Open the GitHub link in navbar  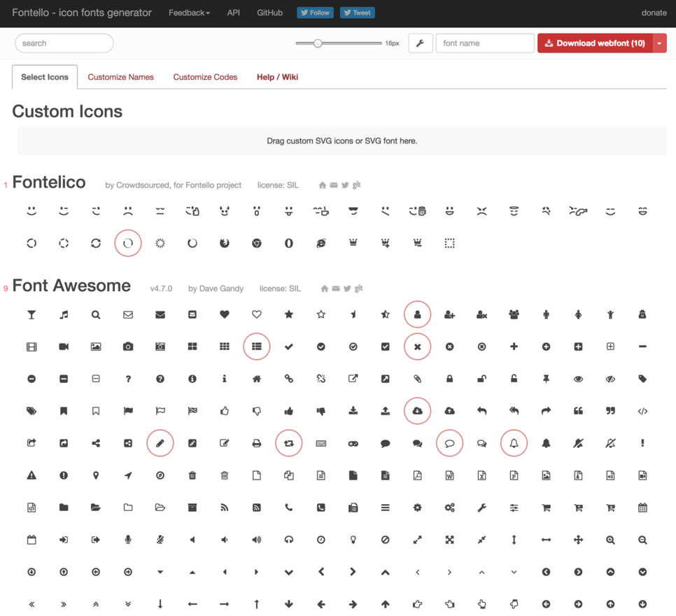point(270,13)
